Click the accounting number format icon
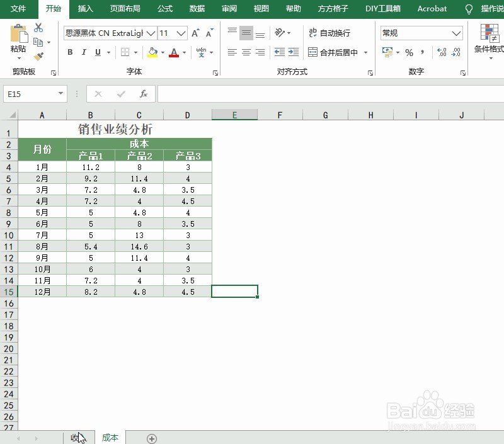 [x=387, y=52]
